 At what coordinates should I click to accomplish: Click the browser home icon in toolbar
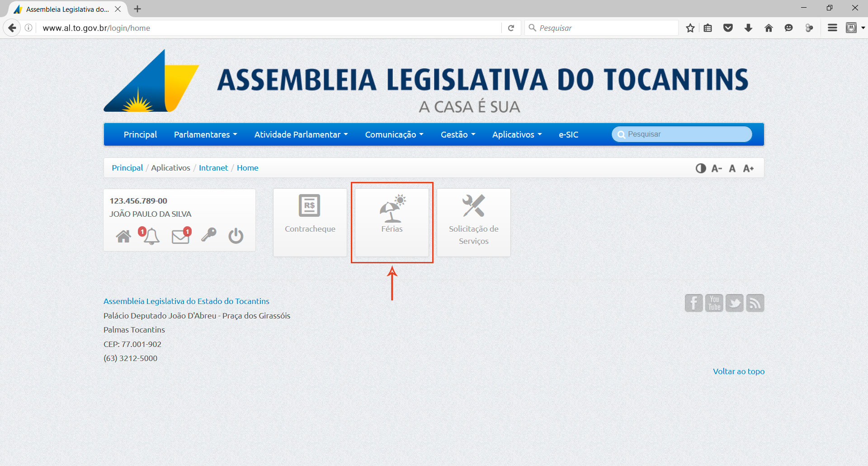769,28
